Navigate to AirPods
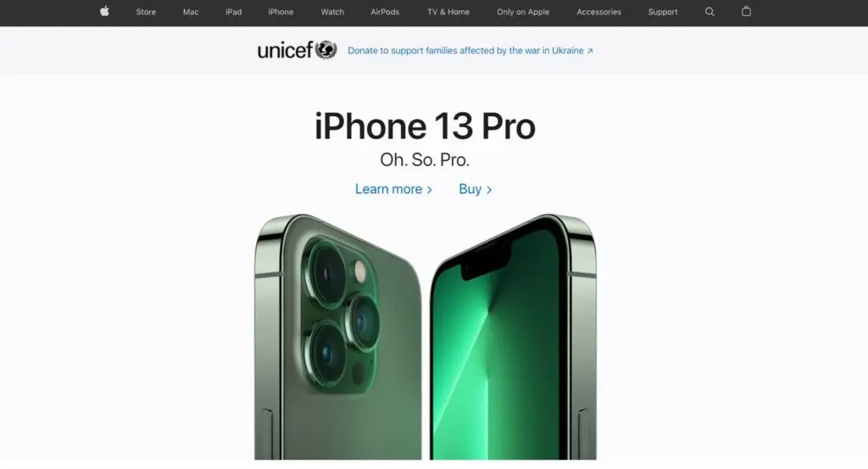This screenshot has height=469, width=868. coord(385,12)
